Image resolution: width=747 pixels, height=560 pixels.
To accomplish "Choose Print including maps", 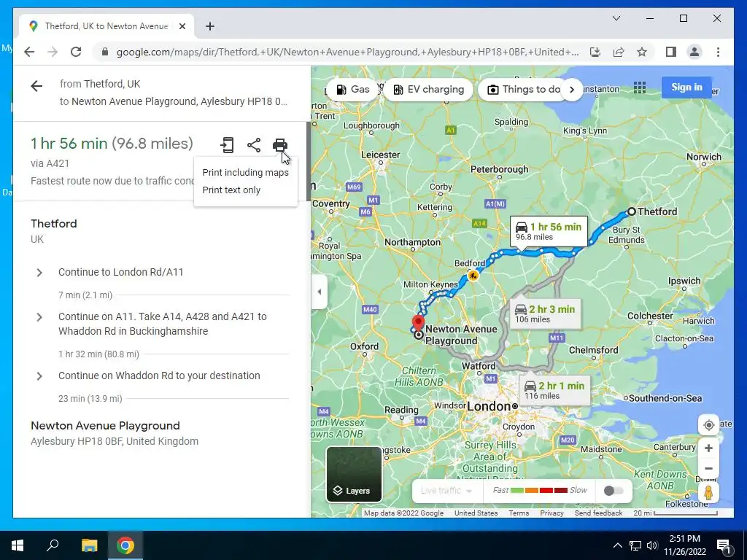I will [245, 172].
